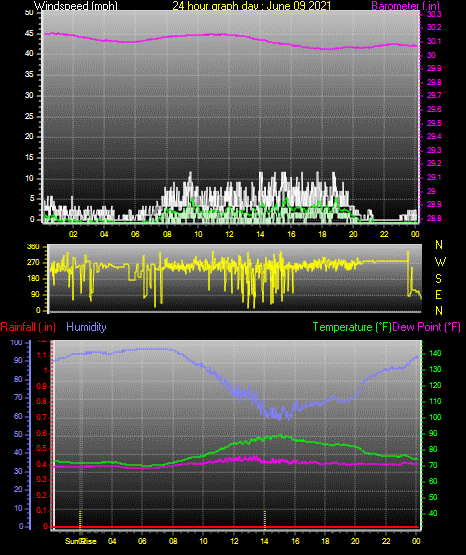Image resolution: width=466 pixels, height=555 pixels.
Task: Click the 270 value on wind direction axis
Action: [33, 263]
